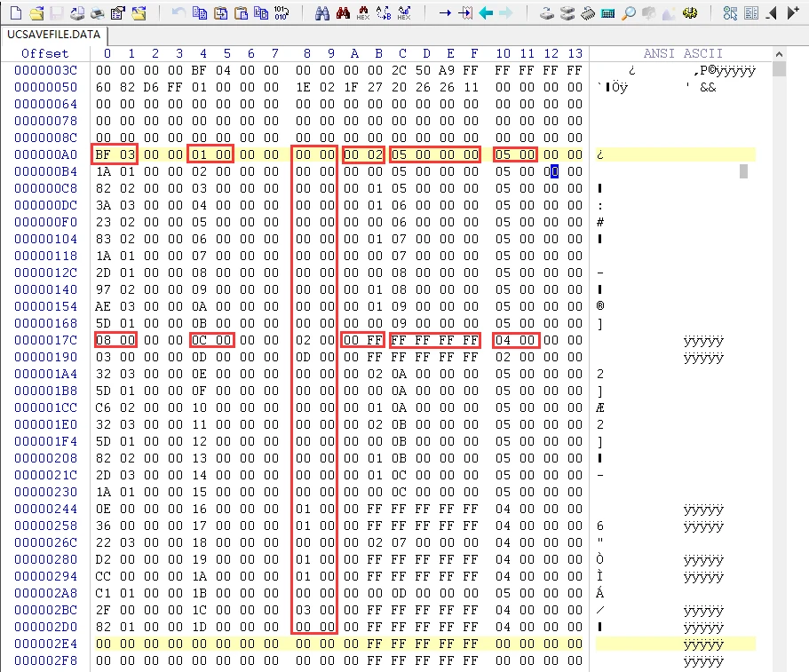Viewport: 809px width, 672px height.
Task: Select offset row 00000190
Action: coord(45,357)
